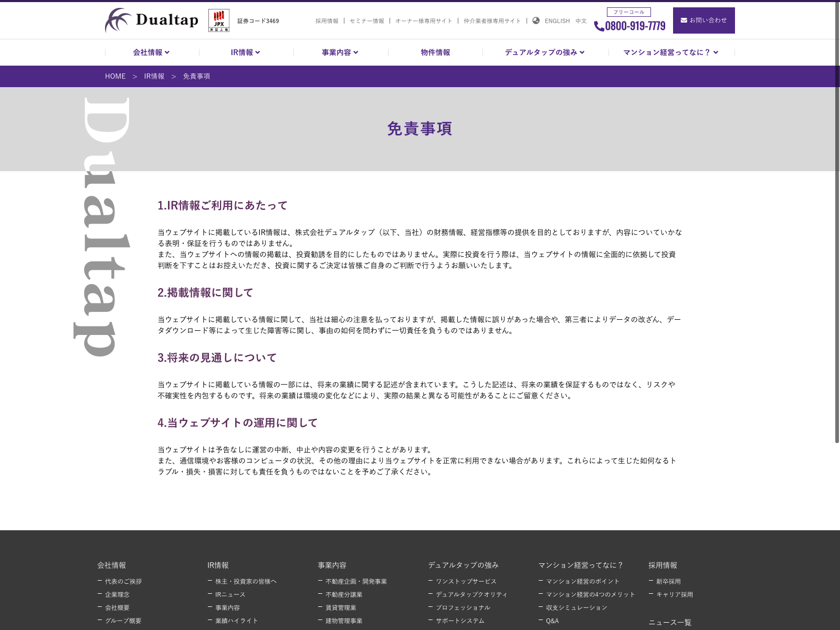Expand the 事業内容 menu
Image resolution: width=840 pixels, height=630 pixels.
(x=340, y=52)
